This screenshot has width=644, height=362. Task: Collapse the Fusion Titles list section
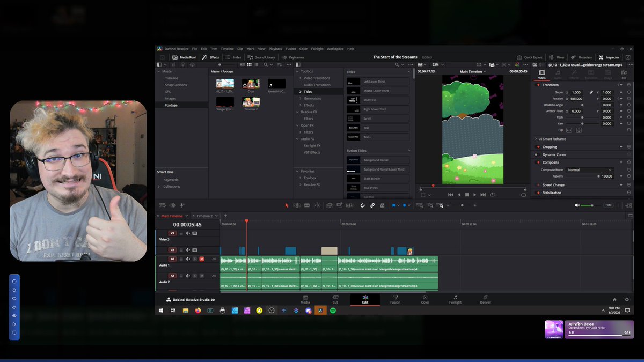pyautogui.click(x=408, y=151)
